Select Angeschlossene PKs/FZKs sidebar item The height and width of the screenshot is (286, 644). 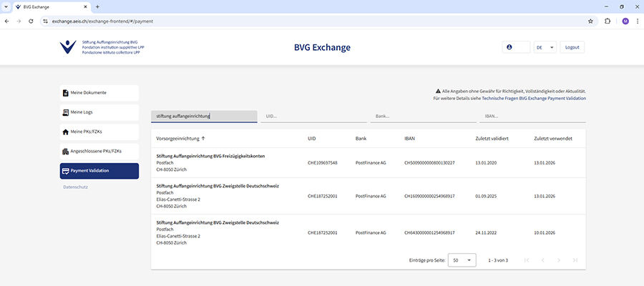[99, 152]
